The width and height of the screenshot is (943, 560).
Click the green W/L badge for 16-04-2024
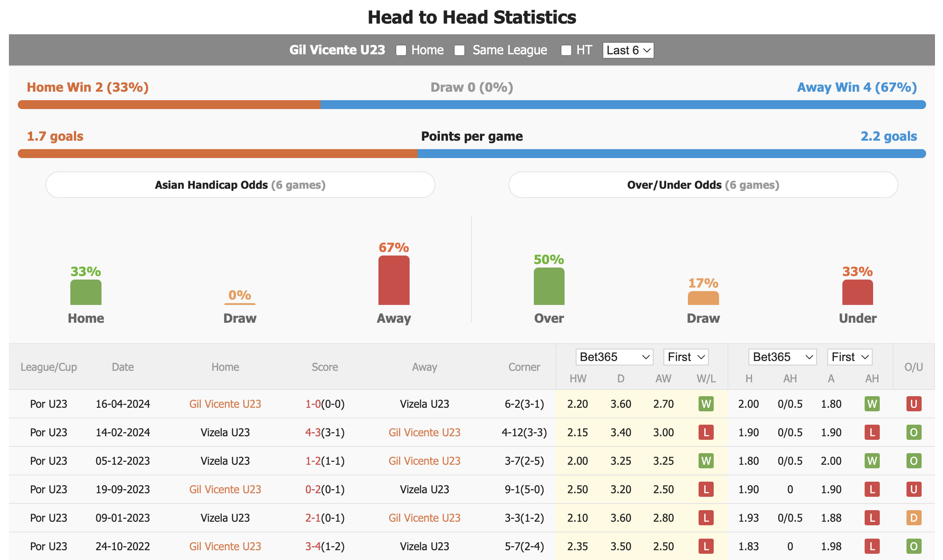706,404
